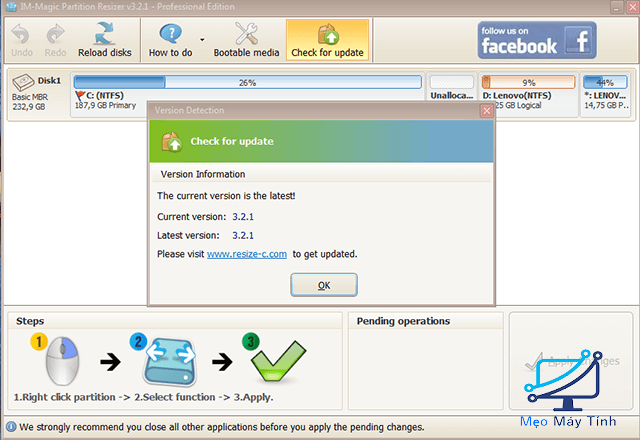640x440 pixels.
Task: Click the Redo toolbar icon
Action: [x=55, y=39]
